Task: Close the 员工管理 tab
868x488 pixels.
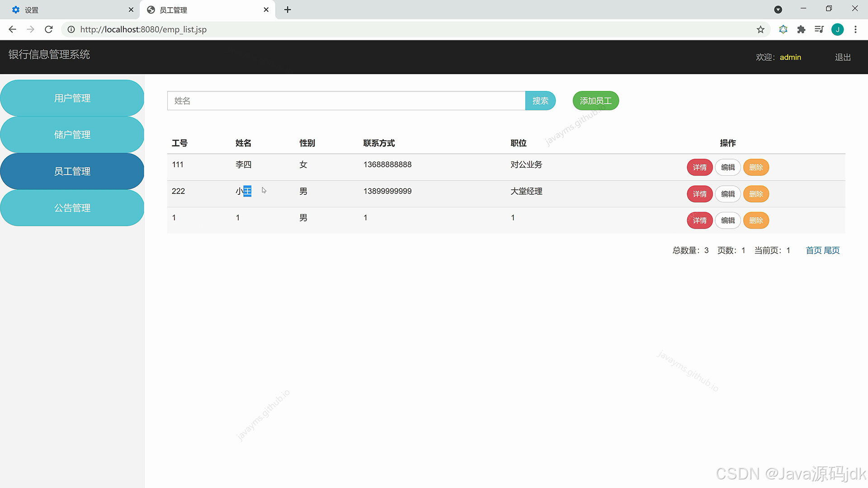Action: 266,9
